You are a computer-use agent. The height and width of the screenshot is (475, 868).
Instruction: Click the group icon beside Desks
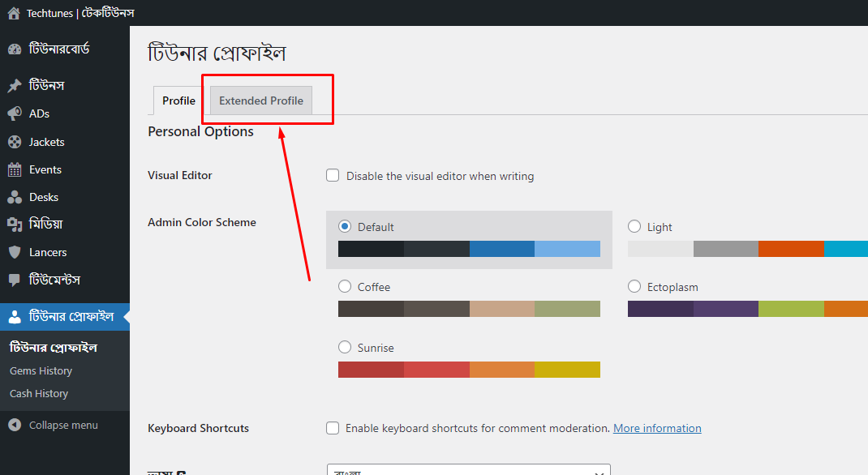click(x=15, y=198)
